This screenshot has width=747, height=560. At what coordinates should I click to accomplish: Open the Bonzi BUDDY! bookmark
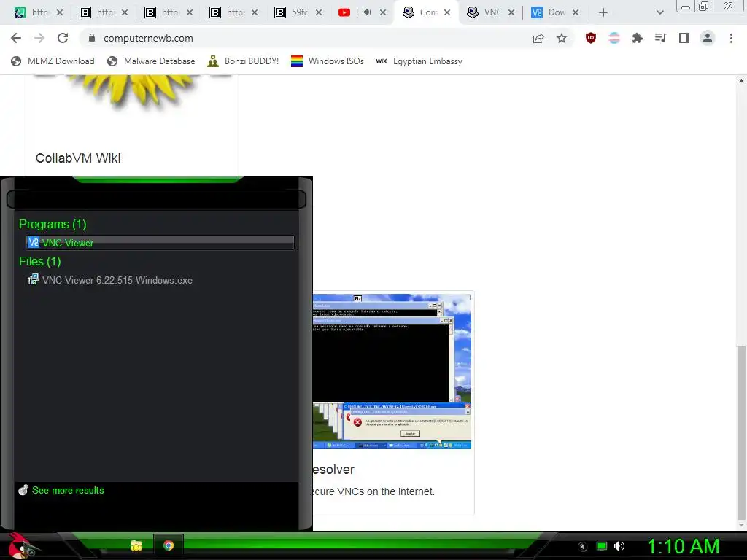coord(243,61)
